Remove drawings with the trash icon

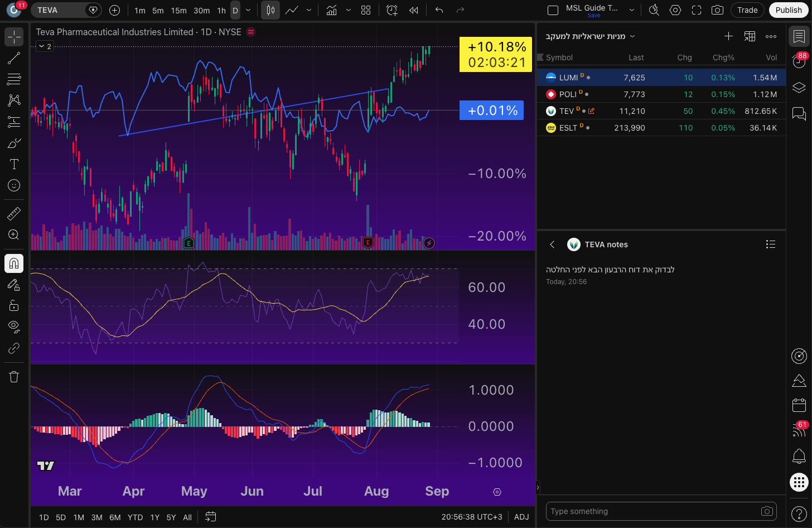tap(14, 377)
